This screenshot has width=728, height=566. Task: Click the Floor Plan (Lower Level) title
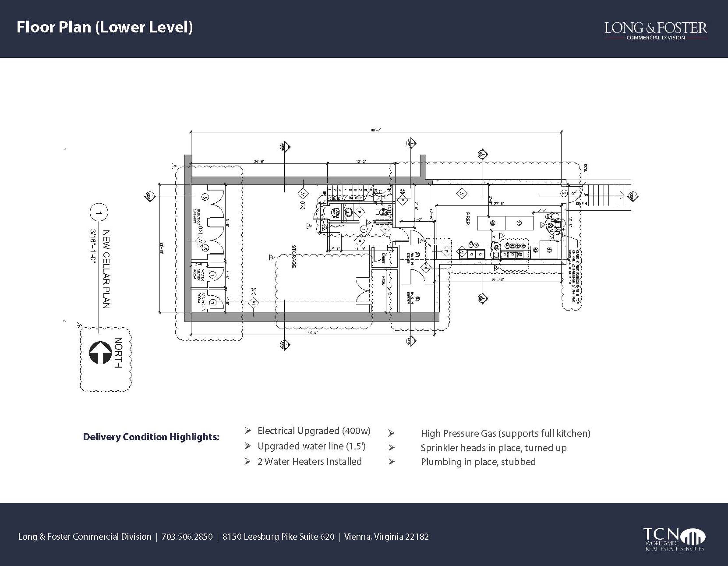pos(105,27)
